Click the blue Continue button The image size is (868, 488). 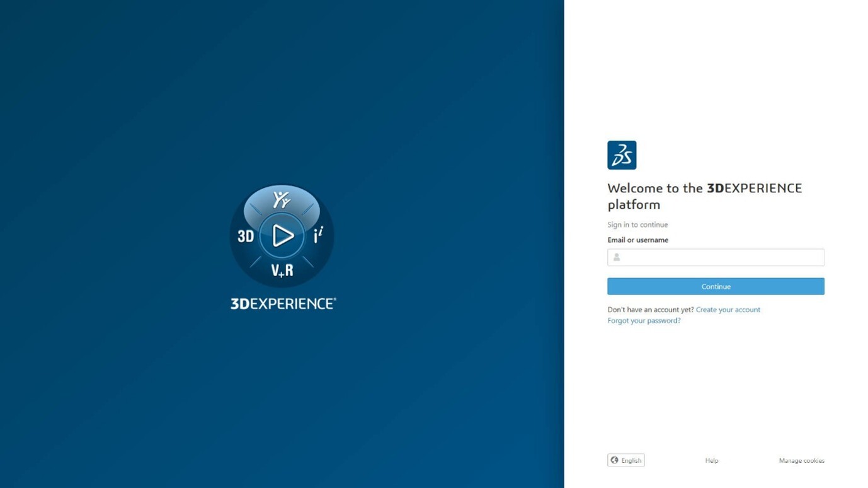point(716,286)
